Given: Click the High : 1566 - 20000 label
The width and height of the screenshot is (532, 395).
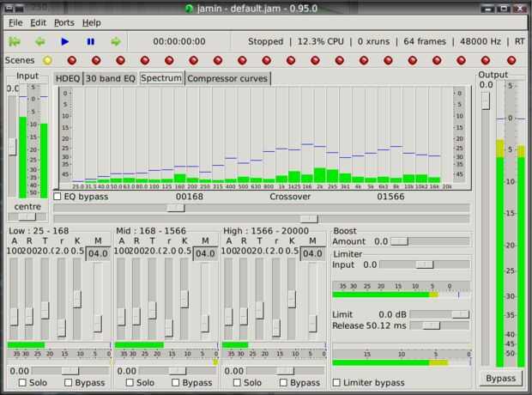Looking at the screenshot, I should pos(266,231).
